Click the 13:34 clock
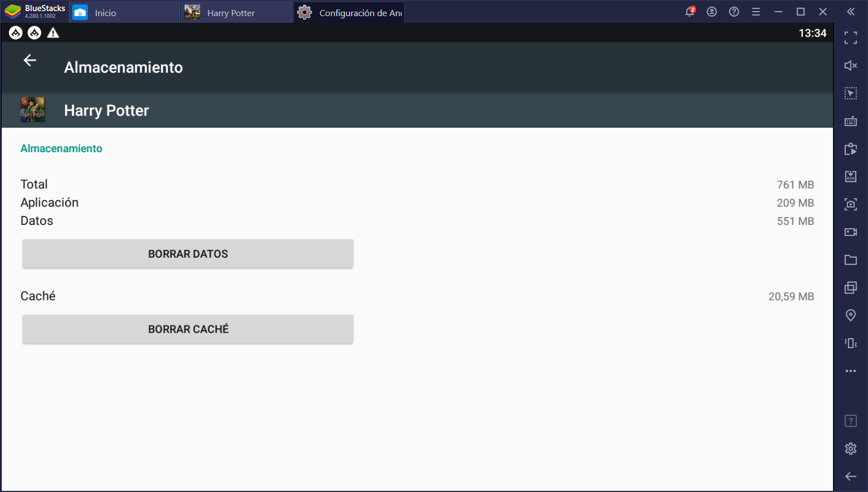Image resolution: width=868 pixels, height=492 pixels. coord(812,33)
